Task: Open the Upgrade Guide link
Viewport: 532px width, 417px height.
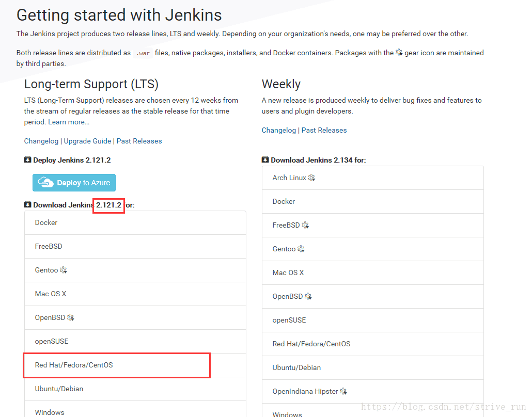Action: pyautogui.click(x=87, y=141)
